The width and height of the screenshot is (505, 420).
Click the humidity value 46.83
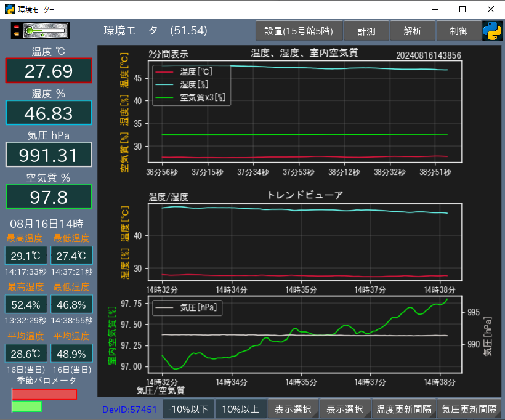pyautogui.click(x=49, y=113)
